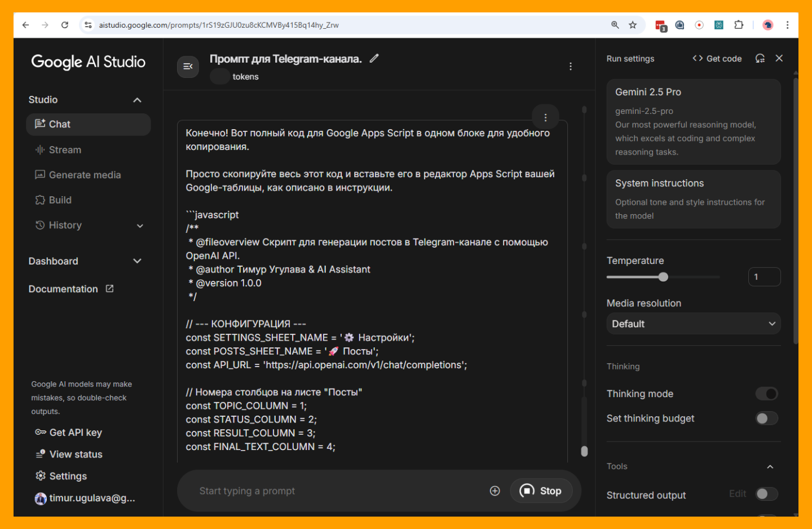
Task: Click the plus icon in the prompt box
Action: pyautogui.click(x=495, y=491)
